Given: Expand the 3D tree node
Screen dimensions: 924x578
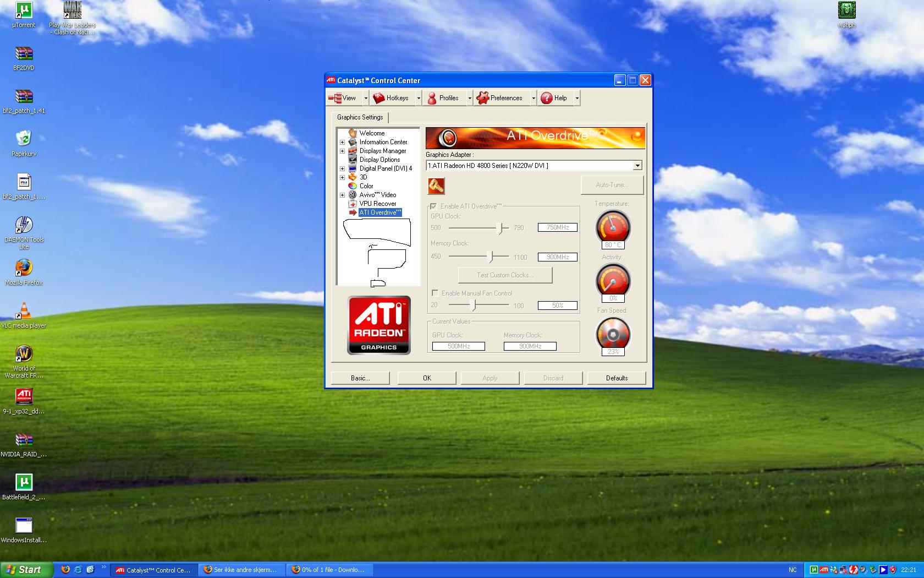Looking at the screenshot, I should pyautogui.click(x=342, y=177).
